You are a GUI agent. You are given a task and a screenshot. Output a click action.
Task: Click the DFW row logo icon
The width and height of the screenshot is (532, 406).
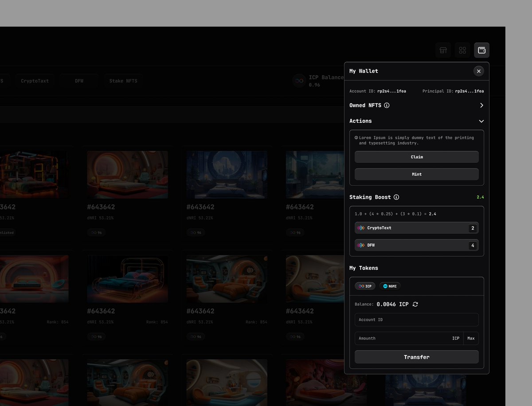361,245
